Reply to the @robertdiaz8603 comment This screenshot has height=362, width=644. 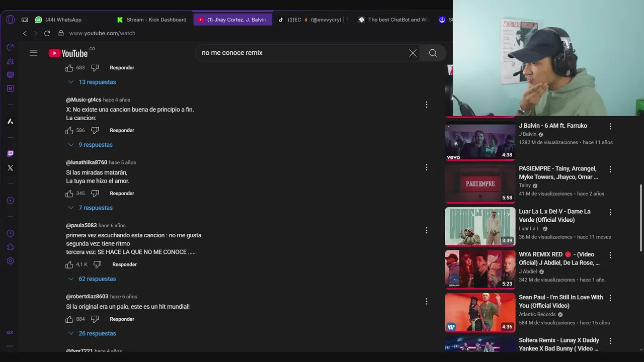pos(122,319)
